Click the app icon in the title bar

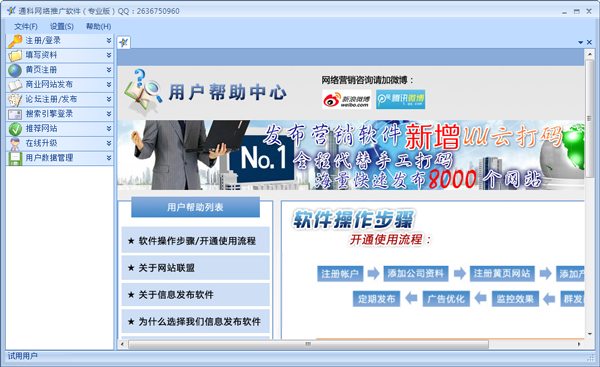coord(11,11)
